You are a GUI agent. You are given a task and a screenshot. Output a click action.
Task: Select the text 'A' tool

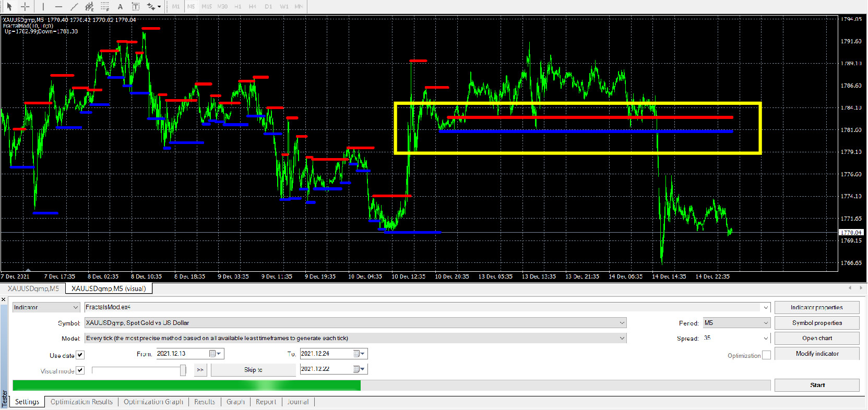pyautogui.click(x=120, y=7)
